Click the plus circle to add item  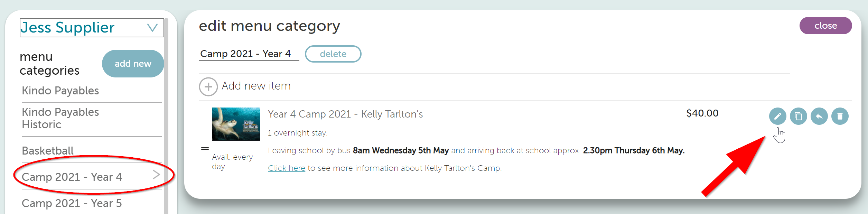point(208,86)
